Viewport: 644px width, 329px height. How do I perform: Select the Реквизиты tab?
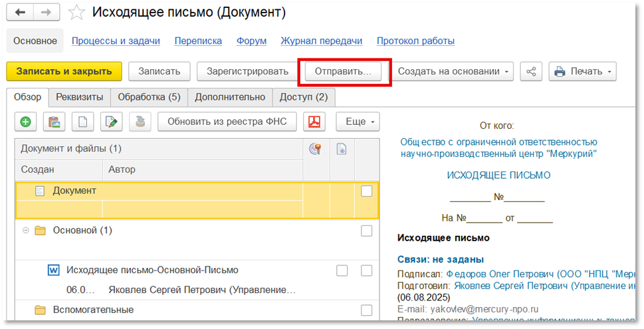click(80, 97)
